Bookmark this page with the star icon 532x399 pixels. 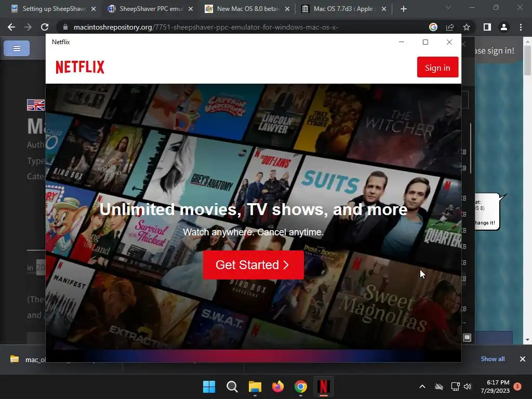click(x=467, y=27)
